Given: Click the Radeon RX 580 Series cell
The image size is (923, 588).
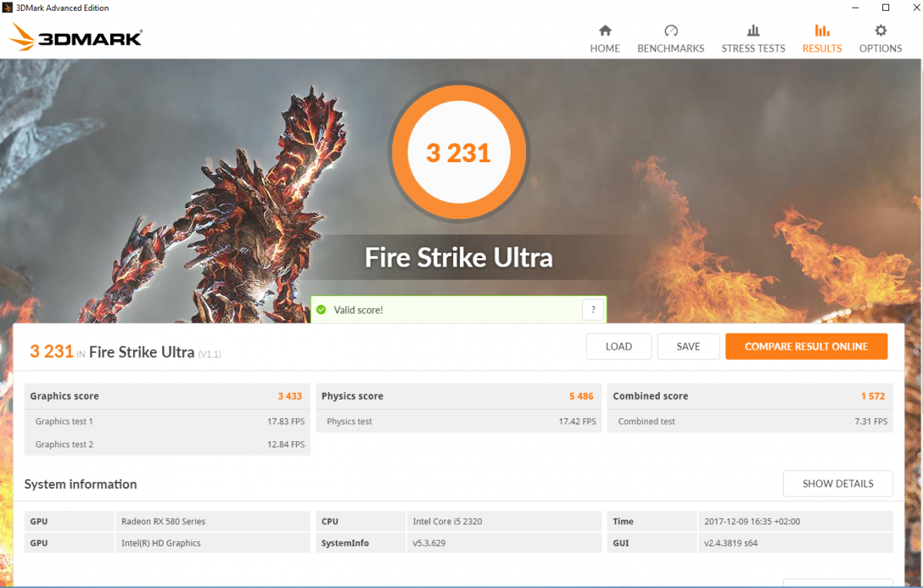Looking at the screenshot, I should tap(212, 521).
